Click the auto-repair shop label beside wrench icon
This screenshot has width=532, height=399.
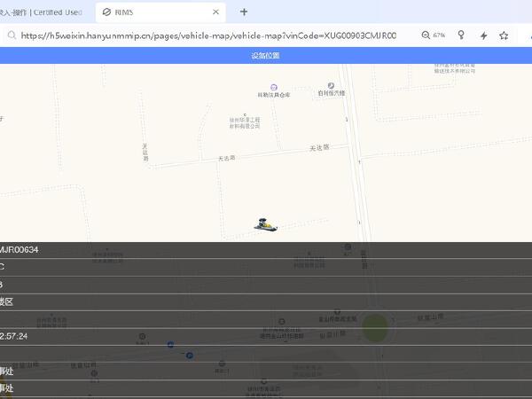[x=332, y=93]
